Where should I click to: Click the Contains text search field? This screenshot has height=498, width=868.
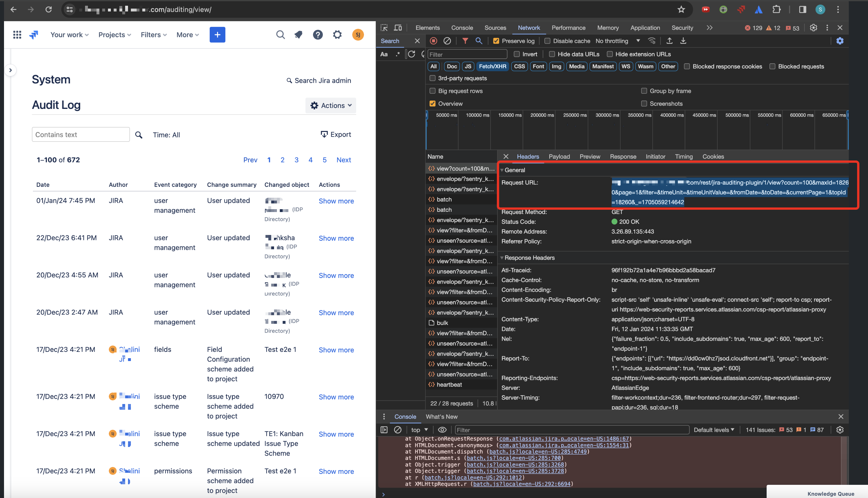[81, 134]
